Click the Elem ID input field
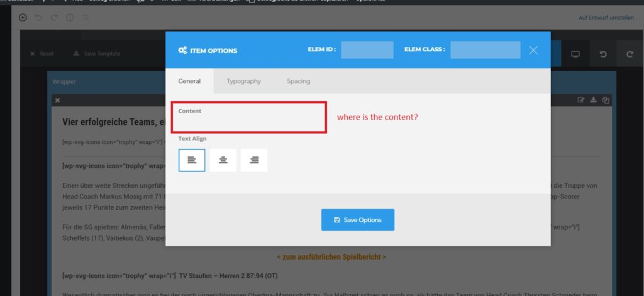Image resolution: width=644 pixels, height=296 pixels. pyautogui.click(x=367, y=50)
